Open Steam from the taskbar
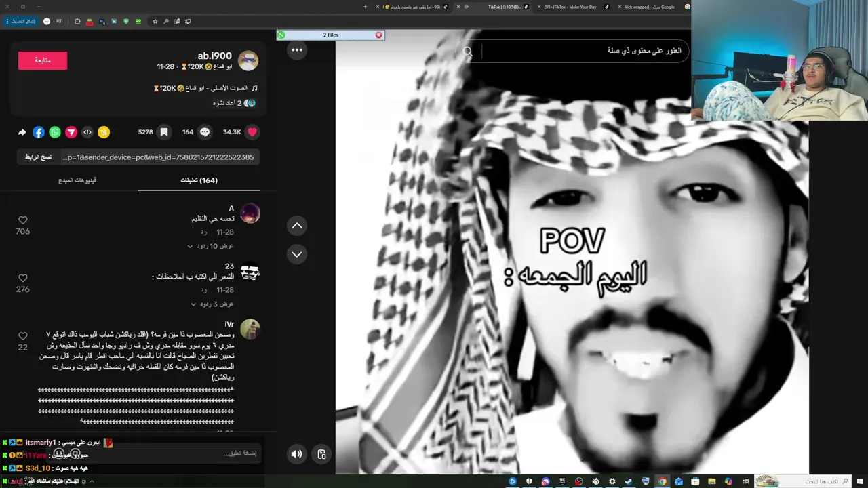 point(629,481)
